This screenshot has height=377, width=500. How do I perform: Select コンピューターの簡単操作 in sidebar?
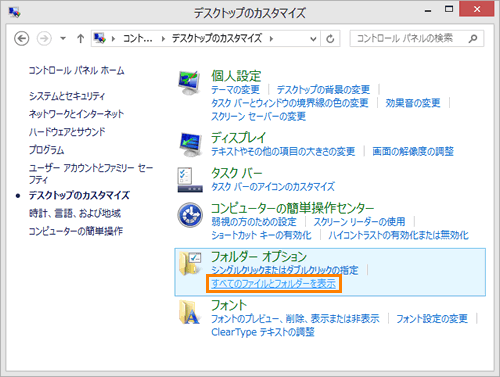pos(76,231)
